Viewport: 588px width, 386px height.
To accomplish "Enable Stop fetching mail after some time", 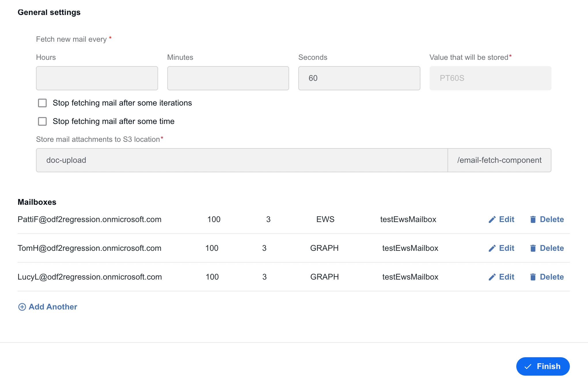I will [42, 121].
